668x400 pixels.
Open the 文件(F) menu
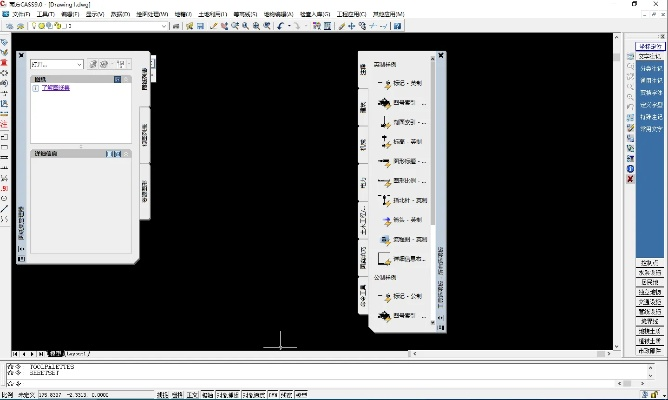(x=21, y=14)
